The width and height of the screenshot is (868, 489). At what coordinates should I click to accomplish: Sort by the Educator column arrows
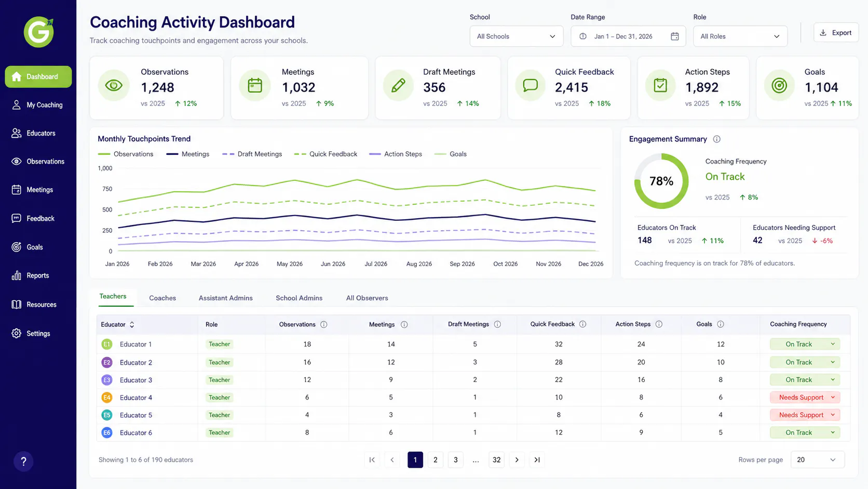pyautogui.click(x=132, y=324)
